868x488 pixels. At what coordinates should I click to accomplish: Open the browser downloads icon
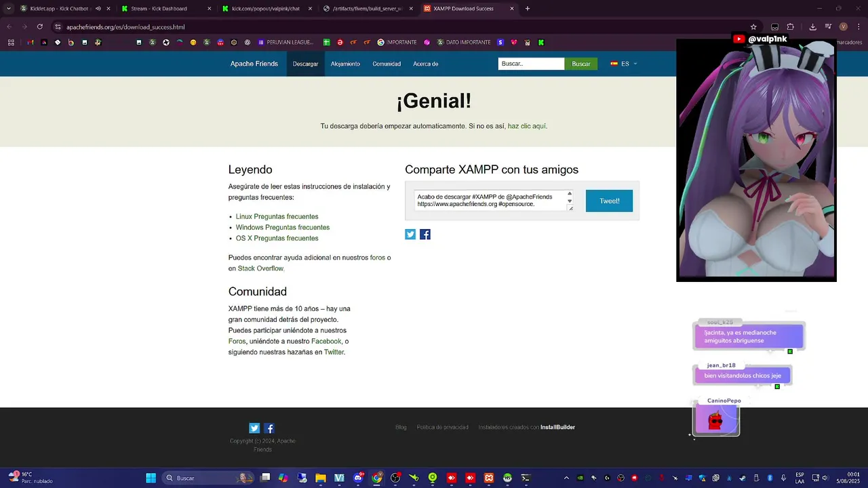812,27
